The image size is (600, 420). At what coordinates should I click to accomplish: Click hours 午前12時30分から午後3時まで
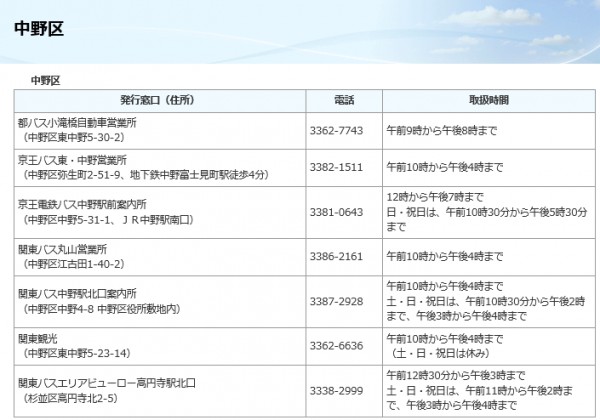[456, 376]
